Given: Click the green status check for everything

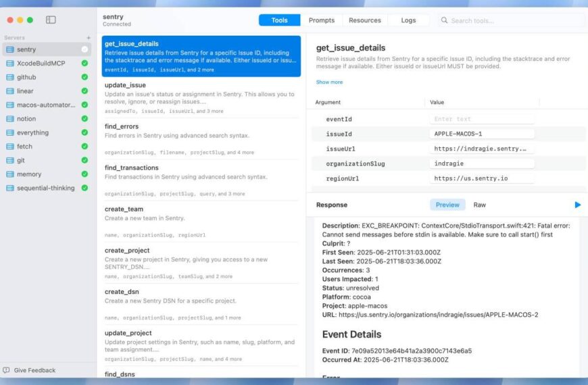Looking at the screenshot, I should 84,132.
